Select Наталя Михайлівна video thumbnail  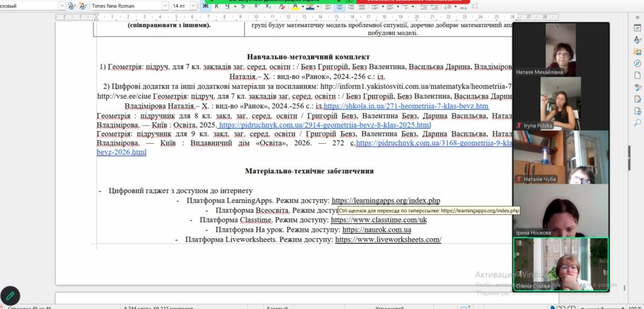[560, 50]
